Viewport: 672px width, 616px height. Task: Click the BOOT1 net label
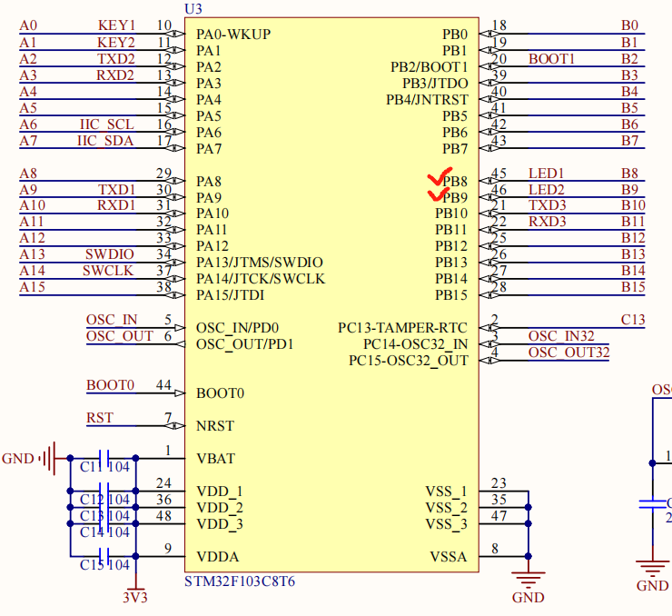pyautogui.click(x=551, y=59)
